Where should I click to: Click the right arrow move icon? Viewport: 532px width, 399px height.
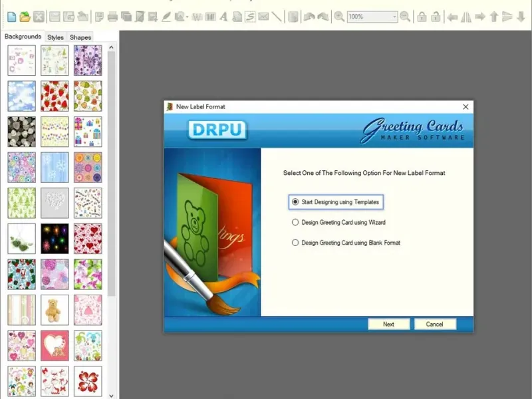point(479,16)
